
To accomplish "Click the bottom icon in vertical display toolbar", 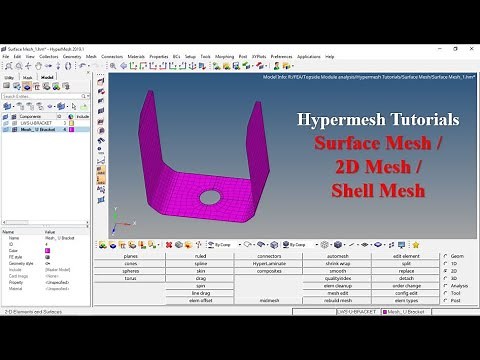I will pos(101,200).
